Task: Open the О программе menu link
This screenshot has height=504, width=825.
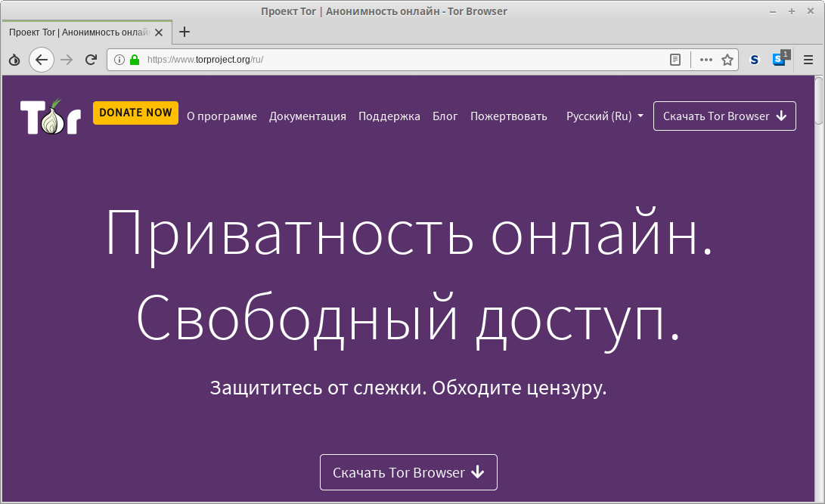Action: pyautogui.click(x=222, y=116)
